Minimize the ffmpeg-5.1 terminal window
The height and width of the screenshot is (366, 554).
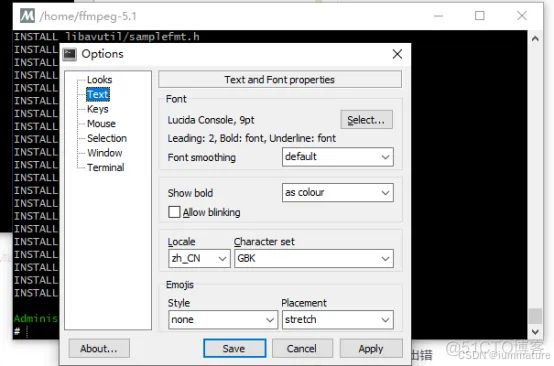click(438, 16)
